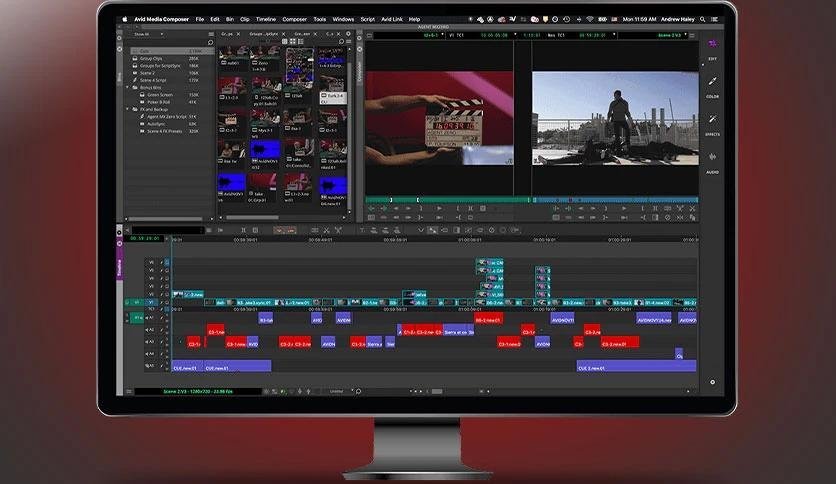Toggle the TC1 timecode track selector
This screenshot has width=836, height=484.
151,309
